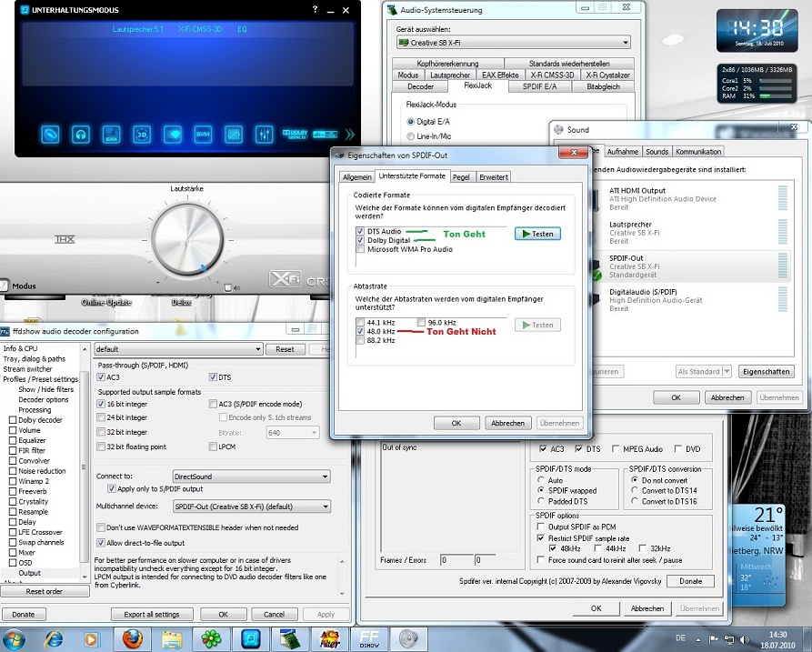The height and width of the screenshot is (652, 812).
Task: Click Eigenschaften button in Sound window
Action: click(766, 371)
